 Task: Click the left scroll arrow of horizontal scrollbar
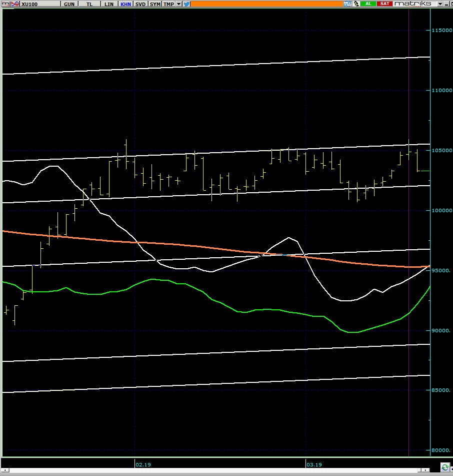coord(4,470)
